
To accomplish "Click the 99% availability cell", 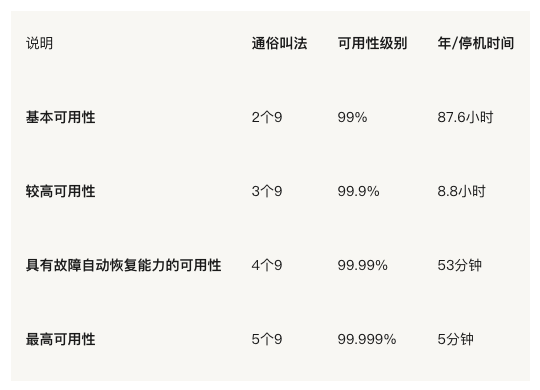I will click(352, 117).
